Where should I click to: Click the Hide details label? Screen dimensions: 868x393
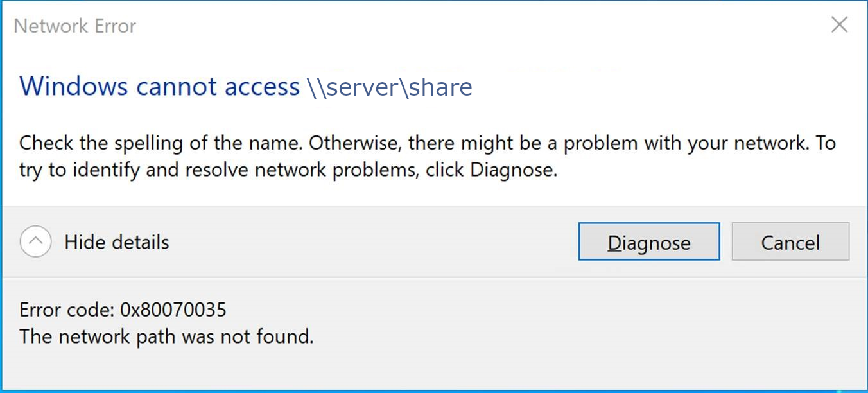pos(117,242)
